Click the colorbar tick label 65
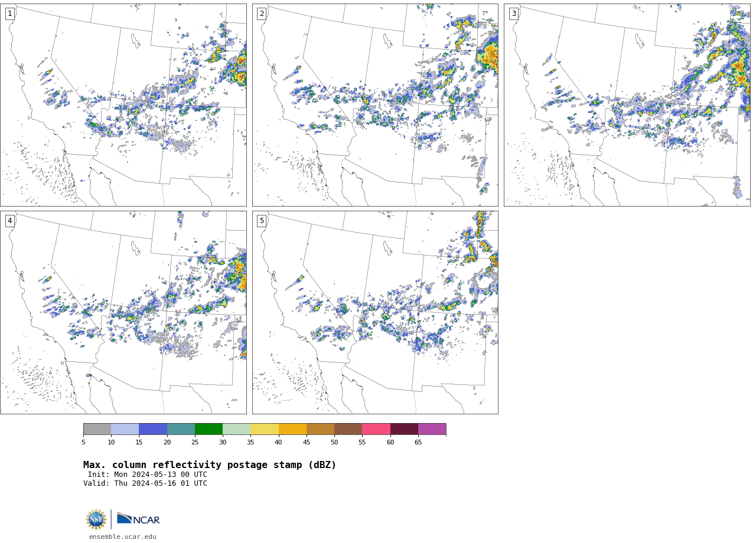This screenshot has width=756, height=543. [418, 442]
